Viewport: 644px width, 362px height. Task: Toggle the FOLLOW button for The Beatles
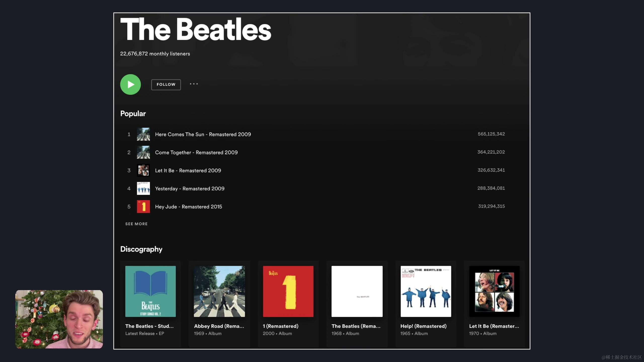point(166,84)
